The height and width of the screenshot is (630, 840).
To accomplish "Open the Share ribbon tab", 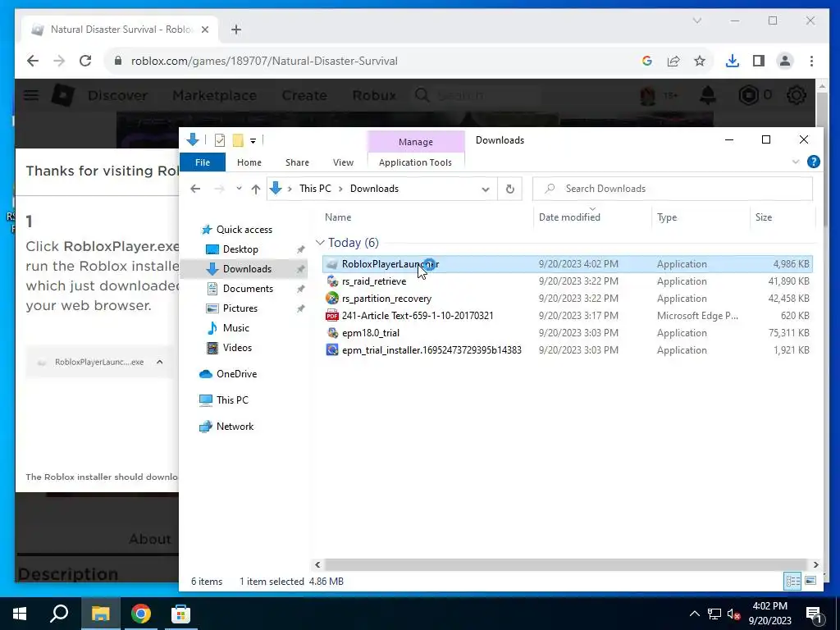I will pyautogui.click(x=297, y=162).
